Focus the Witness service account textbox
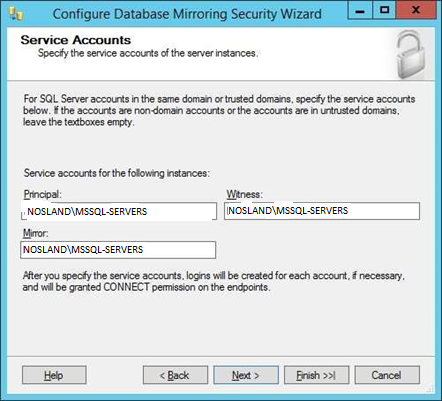The width and height of the screenshot is (442, 401). coord(322,211)
